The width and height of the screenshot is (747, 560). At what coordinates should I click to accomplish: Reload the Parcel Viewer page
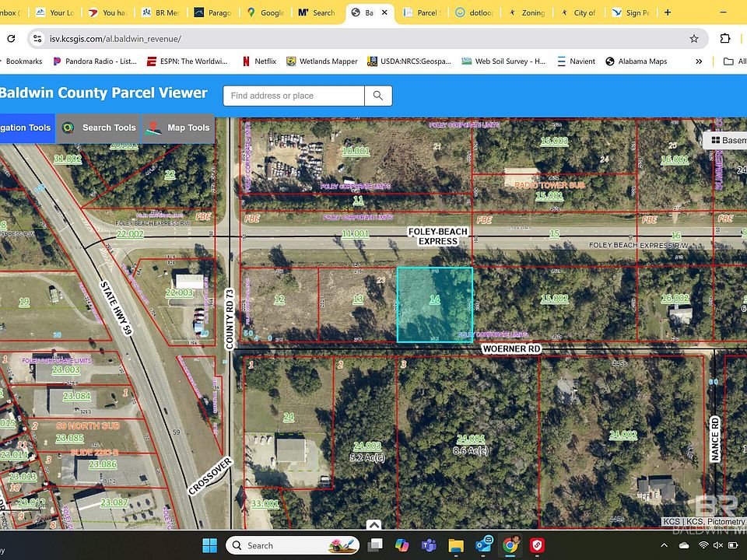11,38
